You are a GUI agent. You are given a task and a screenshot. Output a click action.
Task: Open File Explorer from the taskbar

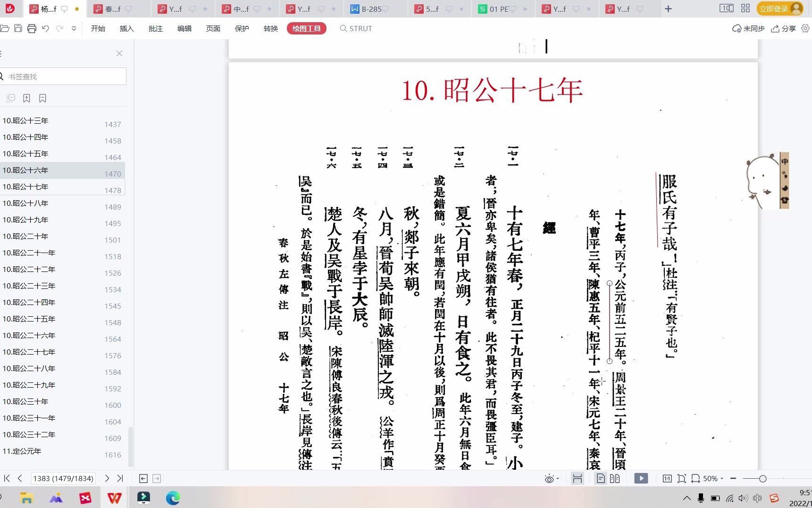click(26, 498)
